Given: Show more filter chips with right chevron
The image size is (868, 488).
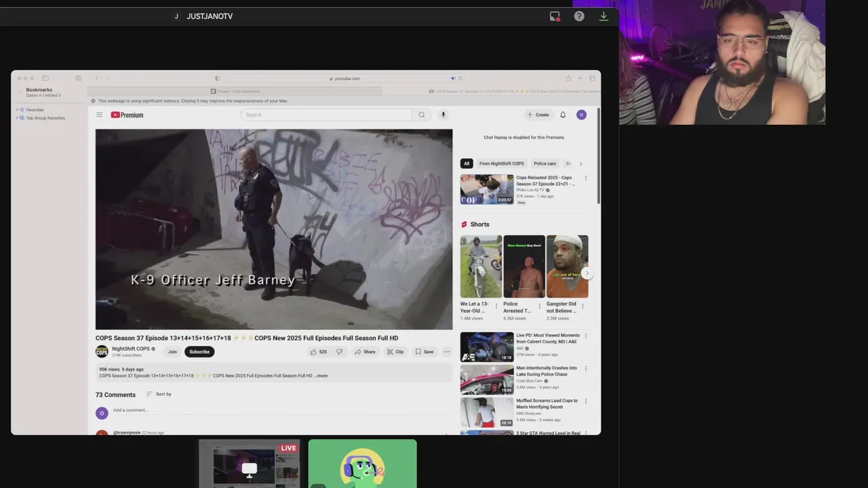Looking at the screenshot, I should 580,163.
